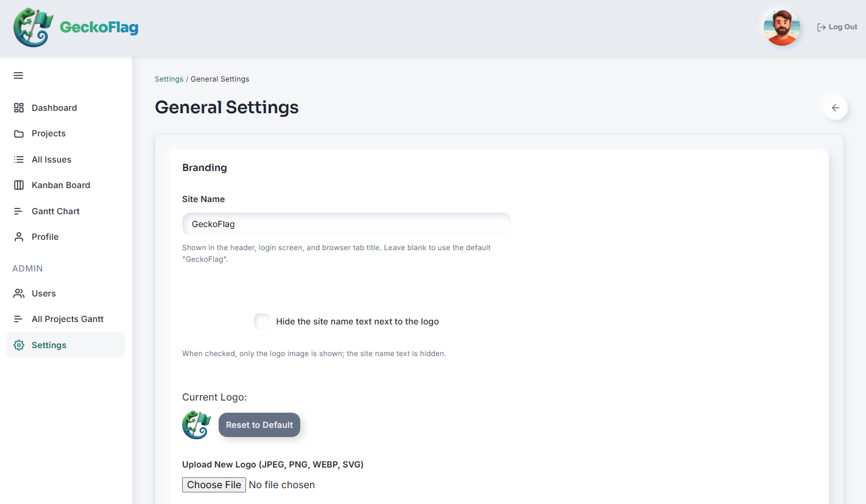
Task: Follow the Settings breadcrumb link
Action: point(169,79)
